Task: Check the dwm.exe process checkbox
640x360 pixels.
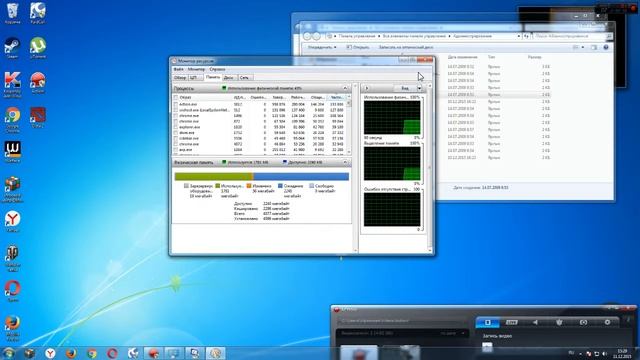Action: coord(176,133)
